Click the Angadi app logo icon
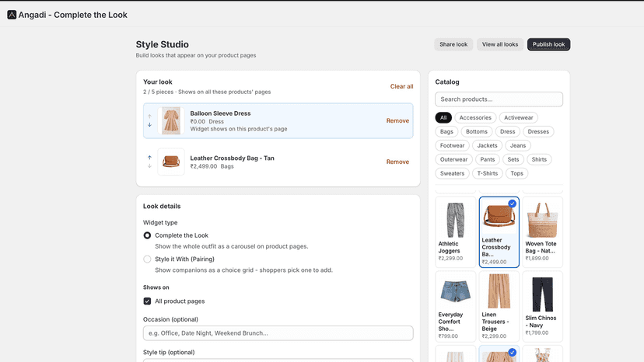 coord(12,15)
